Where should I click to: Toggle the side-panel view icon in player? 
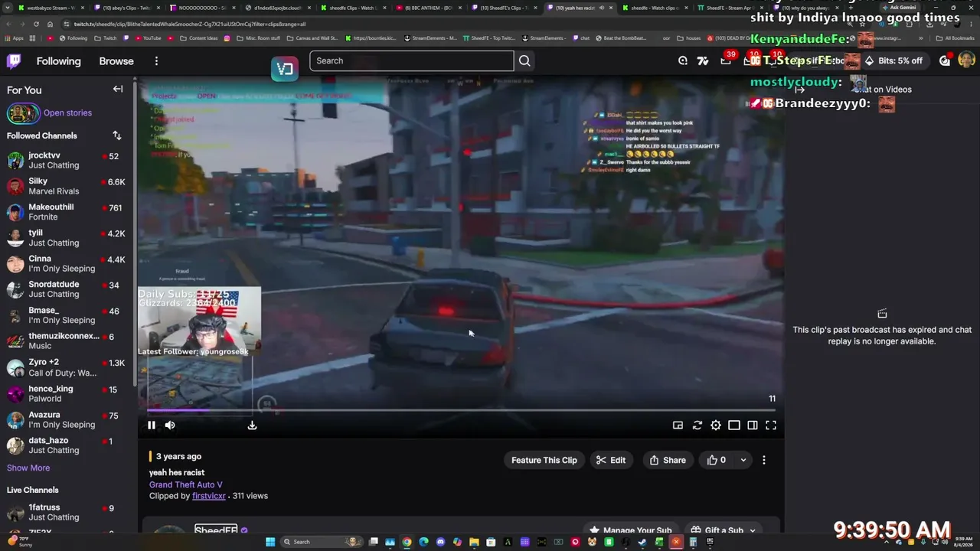pos(753,425)
